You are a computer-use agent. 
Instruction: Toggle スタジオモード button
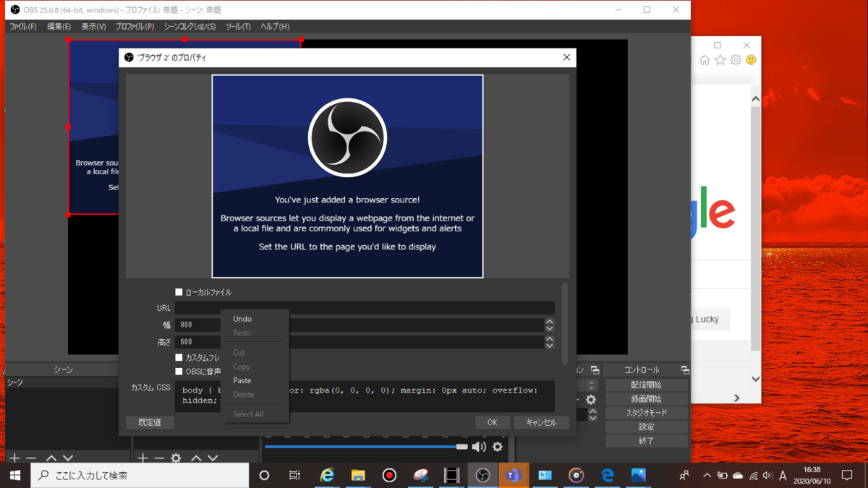point(647,413)
